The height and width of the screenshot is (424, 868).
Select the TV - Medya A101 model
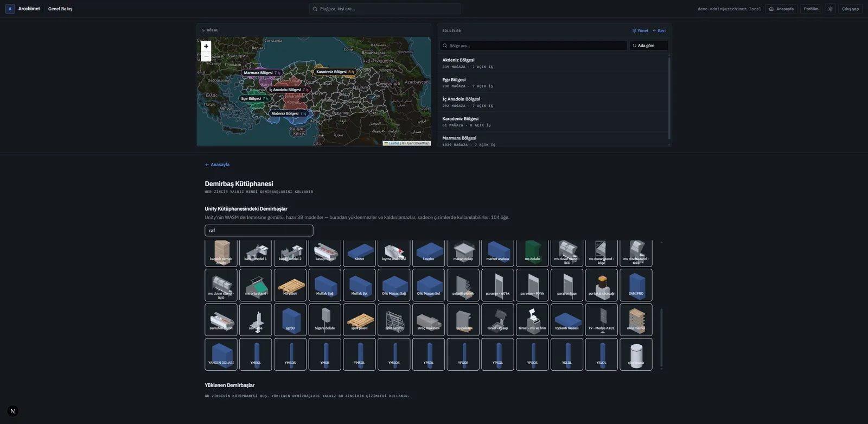click(x=602, y=320)
